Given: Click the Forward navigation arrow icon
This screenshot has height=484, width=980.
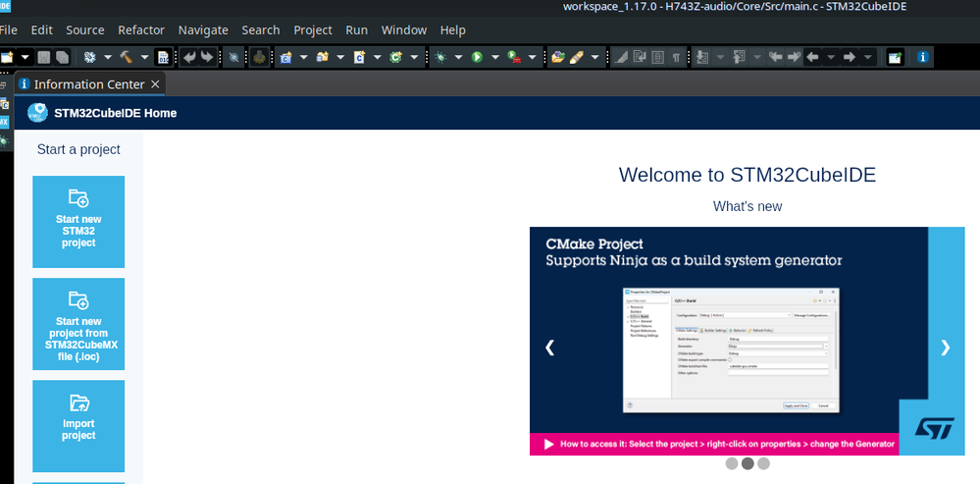Looking at the screenshot, I should [x=849, y=58].
